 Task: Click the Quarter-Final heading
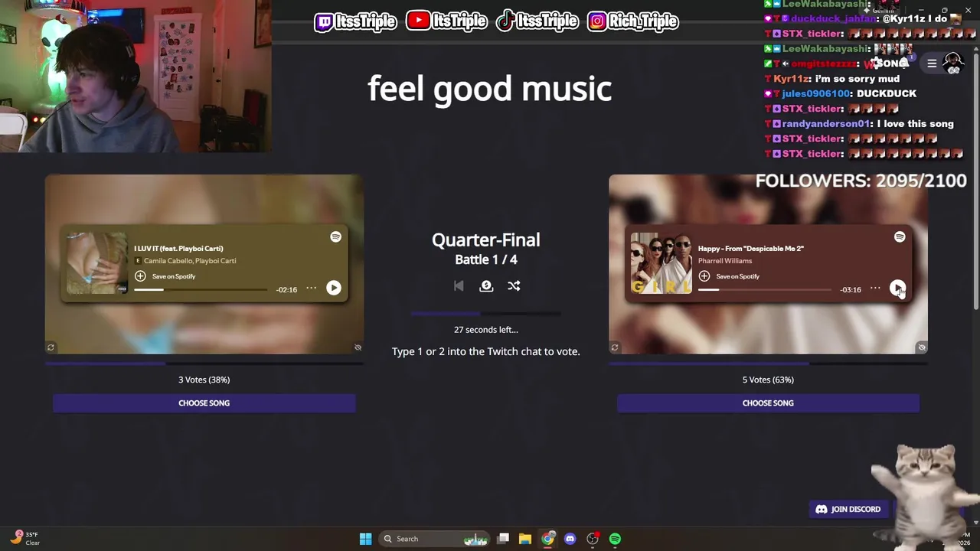(485, 240)
